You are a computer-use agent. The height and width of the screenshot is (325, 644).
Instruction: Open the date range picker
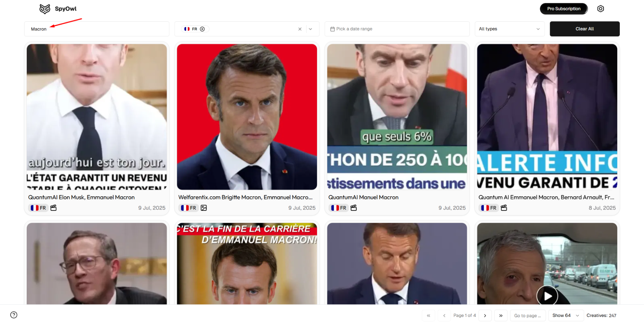coord(397,29)
